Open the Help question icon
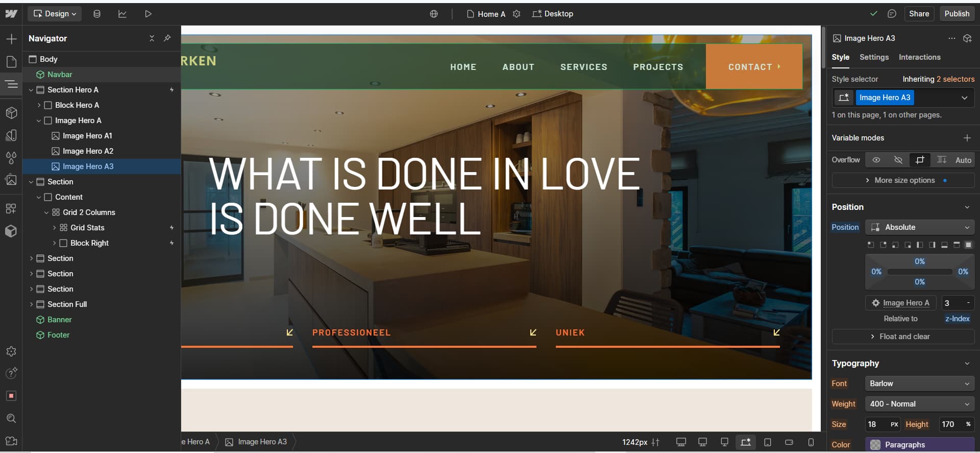Screen dimensions: 980x453 pos(11,373)
